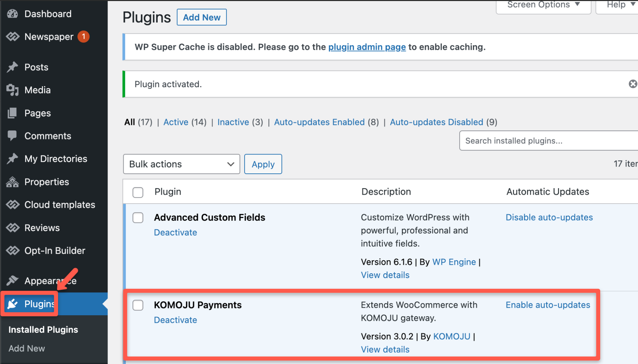Deactivate the KOMOJU Payments plugin

tap(175, 320)
